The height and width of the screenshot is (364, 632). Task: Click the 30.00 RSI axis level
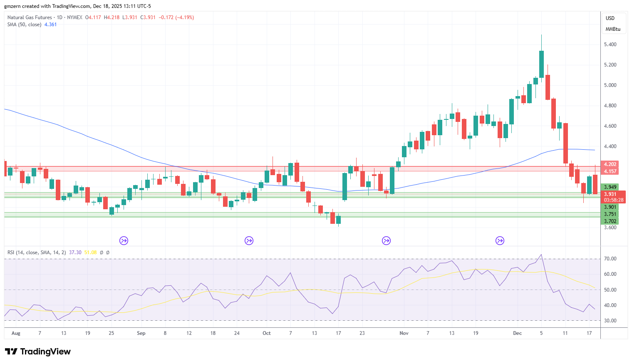[610, 321]
